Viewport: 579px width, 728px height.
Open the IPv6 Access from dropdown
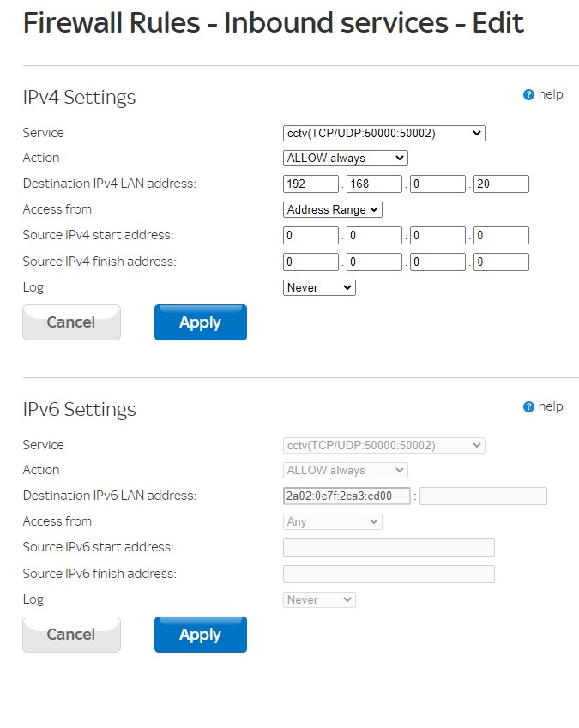click(x=332, y=521)
